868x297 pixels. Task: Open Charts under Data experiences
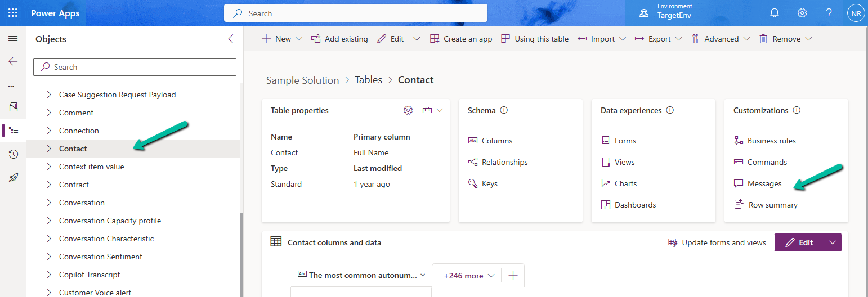click(619, 183)
